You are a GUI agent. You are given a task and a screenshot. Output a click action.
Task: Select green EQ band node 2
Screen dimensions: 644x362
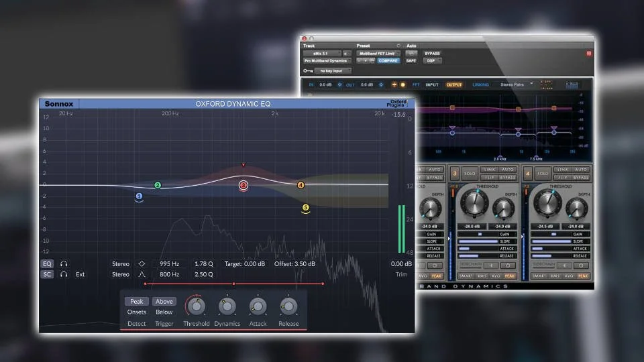point(157,185)
